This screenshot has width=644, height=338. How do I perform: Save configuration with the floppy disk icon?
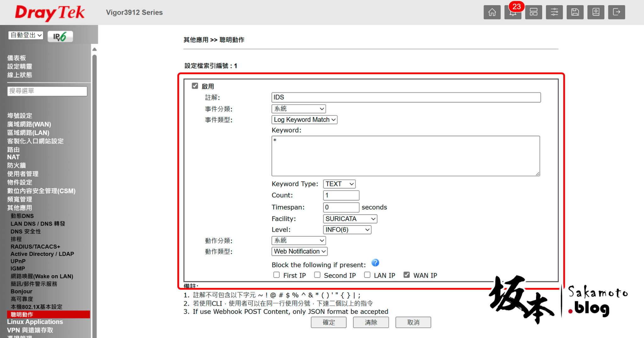point(575,12)
